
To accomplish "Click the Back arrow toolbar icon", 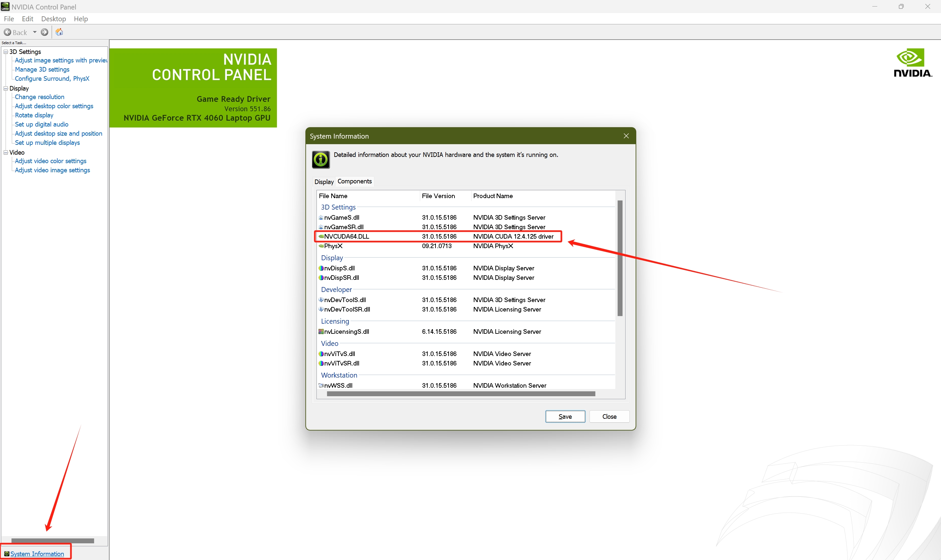I will coord(8,32).
